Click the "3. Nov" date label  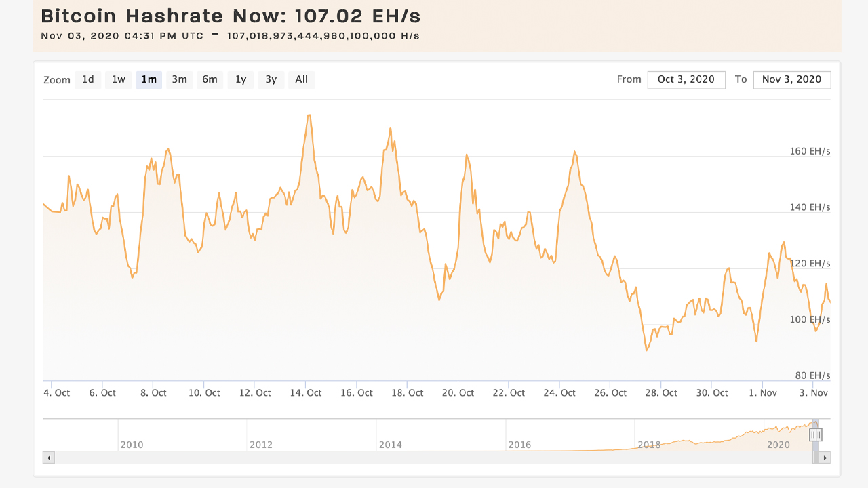[x=814, y=392]
